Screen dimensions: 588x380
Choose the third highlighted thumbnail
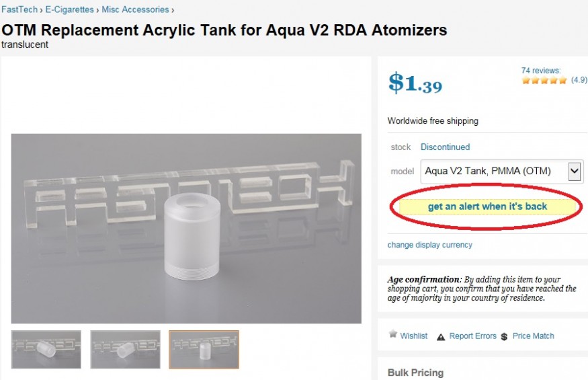(x=204, y=349)
